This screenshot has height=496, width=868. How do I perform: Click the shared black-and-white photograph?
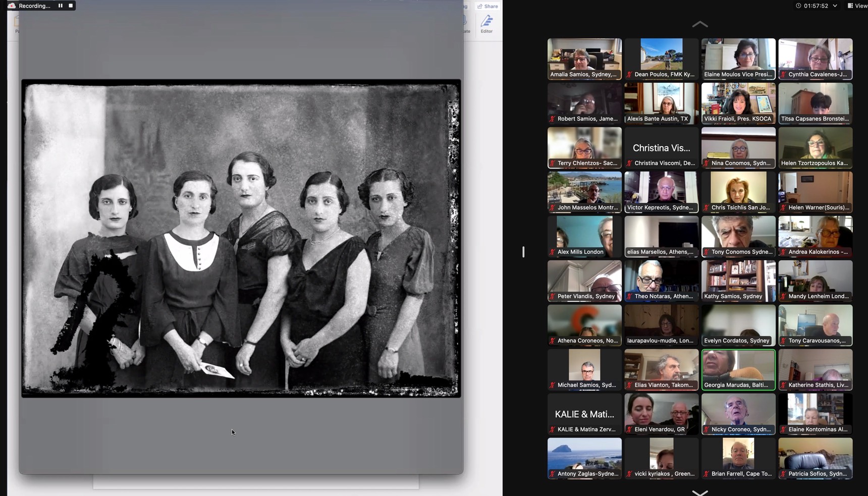pyautogui.click(x=241, y=238)
